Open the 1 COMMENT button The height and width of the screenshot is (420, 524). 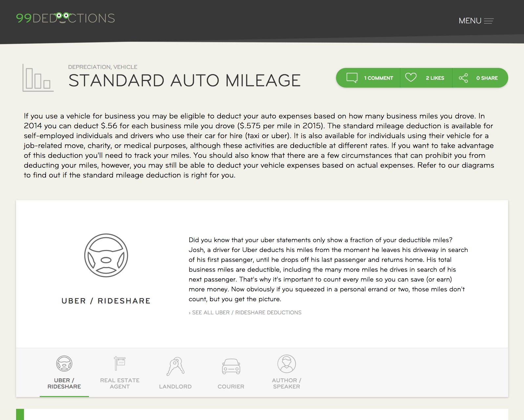(x=368, y=78)
